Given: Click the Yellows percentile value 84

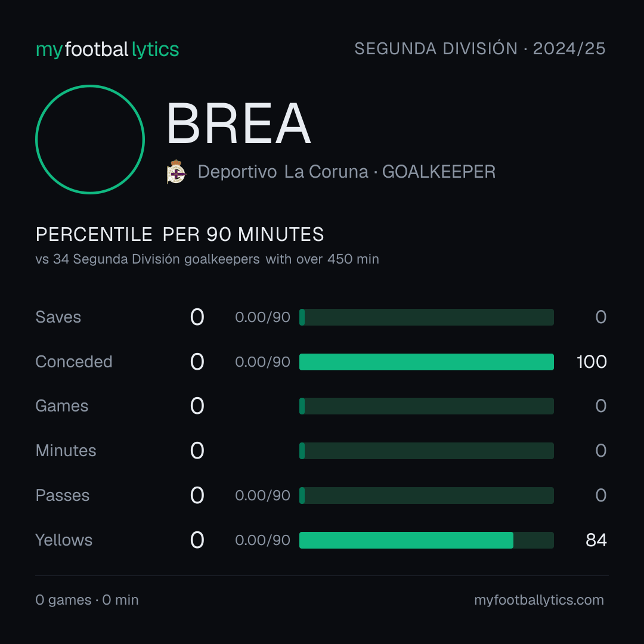Looking at the screenshot, I should (596, 540).
